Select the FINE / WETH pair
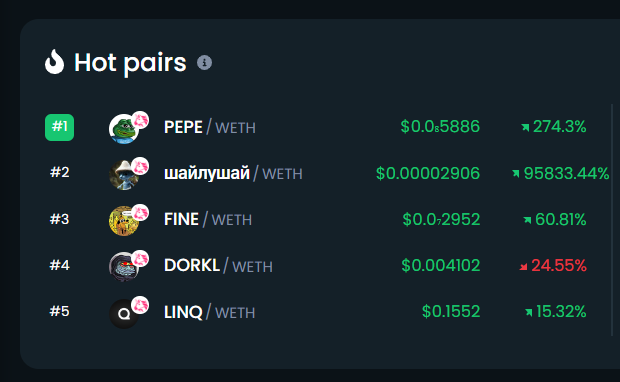 pyautogui.click(x=208, y=219)
